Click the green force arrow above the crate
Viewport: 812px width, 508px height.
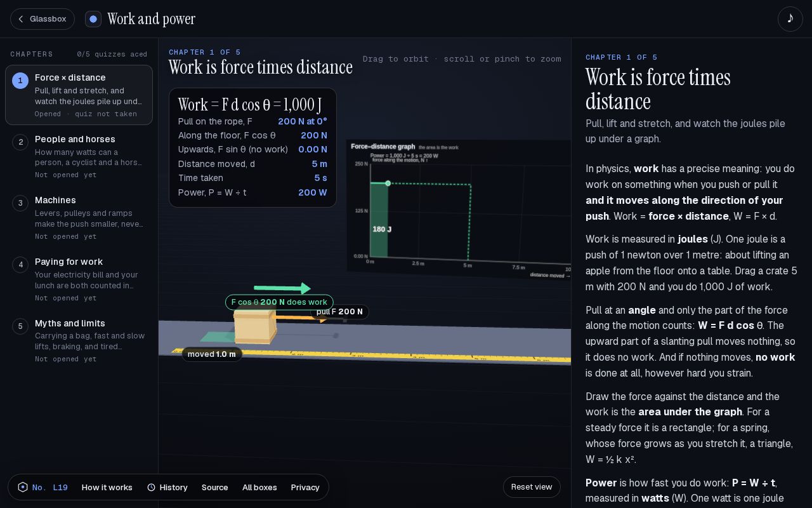click(282, 288)
